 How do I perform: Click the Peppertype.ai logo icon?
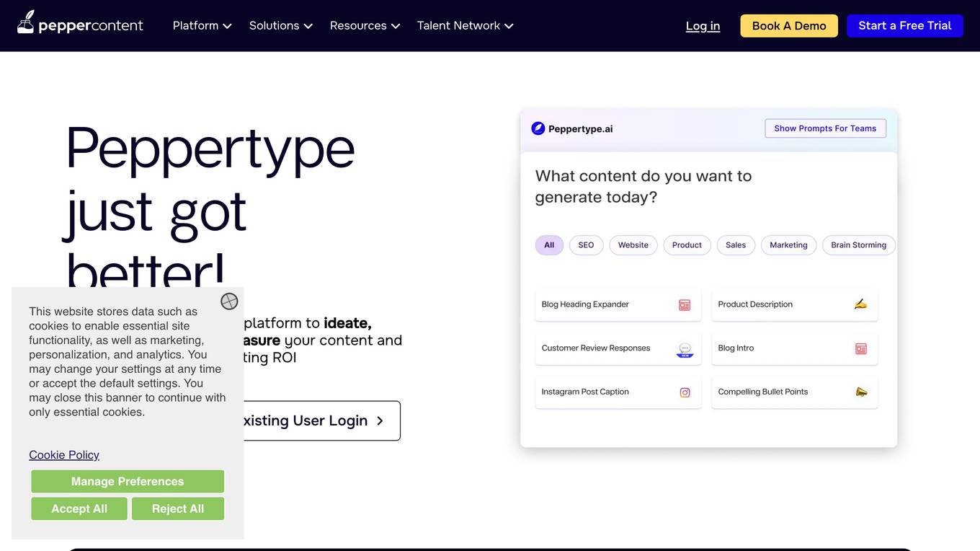(x=538, y=128)
